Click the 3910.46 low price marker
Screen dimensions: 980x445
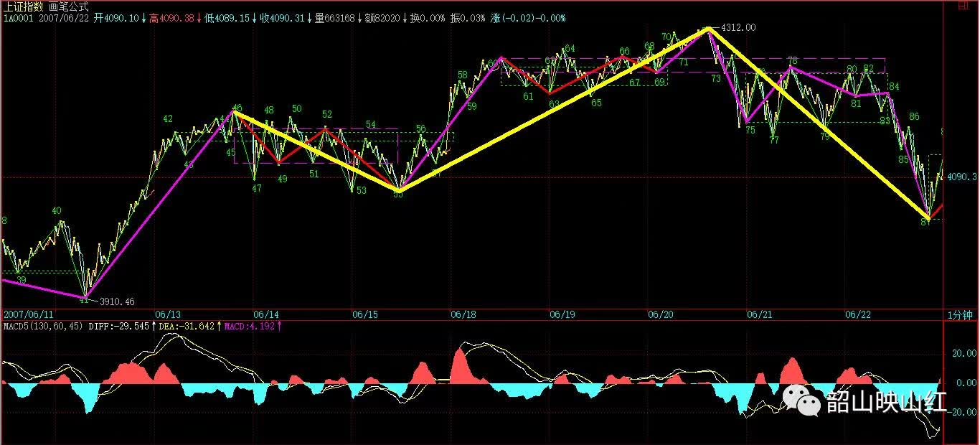116,301
